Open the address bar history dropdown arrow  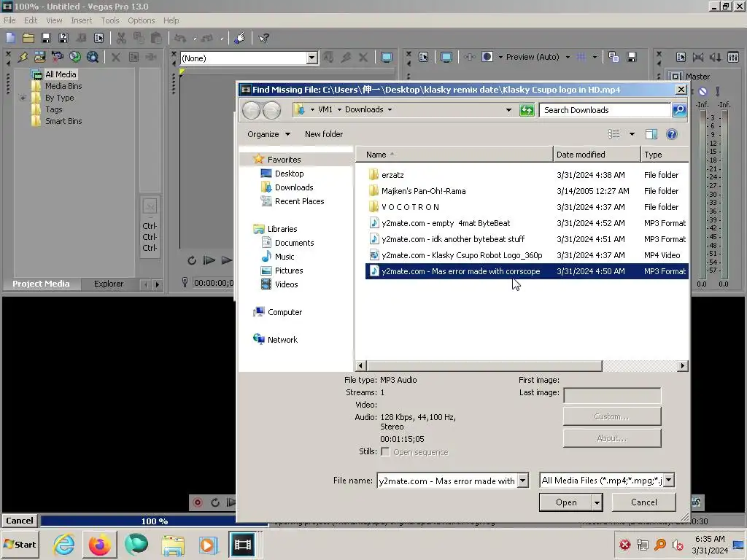(x=508, y=110)
